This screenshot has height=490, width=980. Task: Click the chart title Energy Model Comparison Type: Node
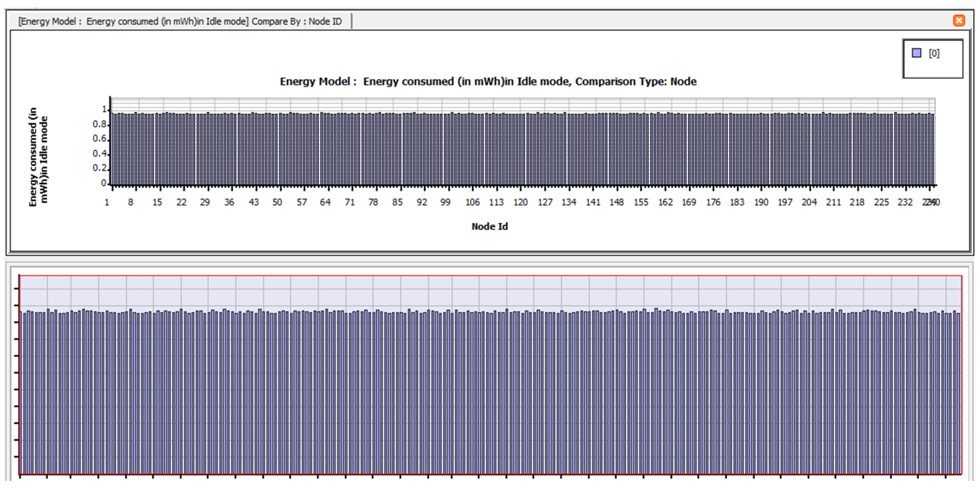coord(488,81)
